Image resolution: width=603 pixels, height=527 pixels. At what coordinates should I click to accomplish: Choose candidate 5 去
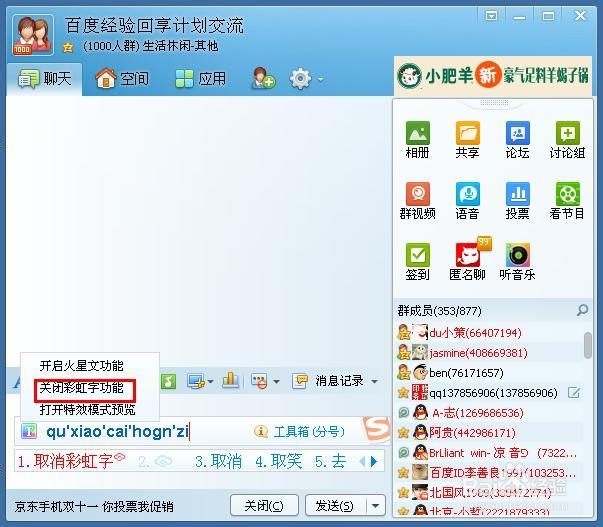pos(331,461)
